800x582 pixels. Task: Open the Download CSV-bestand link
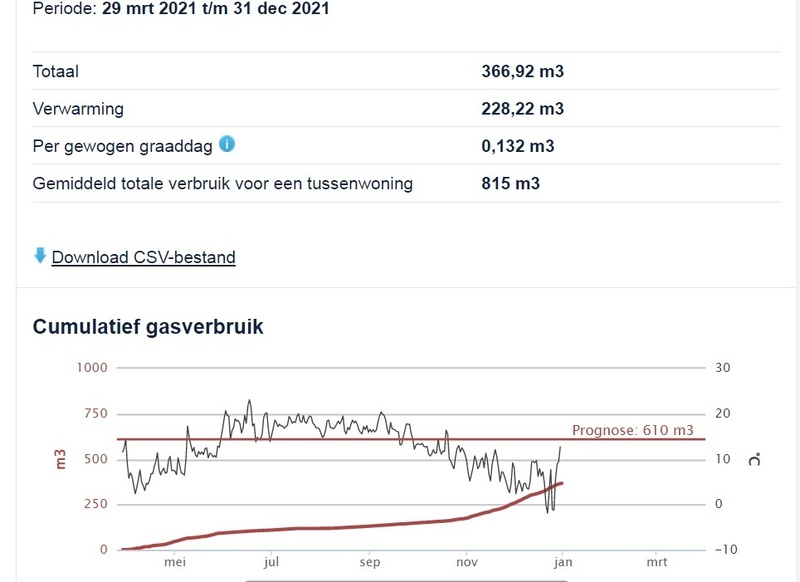[x=143, y=257]
